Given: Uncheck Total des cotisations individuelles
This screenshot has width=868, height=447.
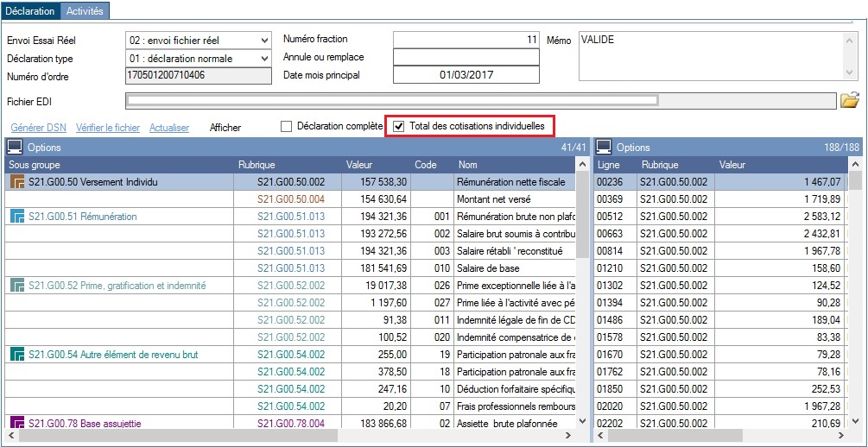Looking at the screenshot, I should pos(398,127).
